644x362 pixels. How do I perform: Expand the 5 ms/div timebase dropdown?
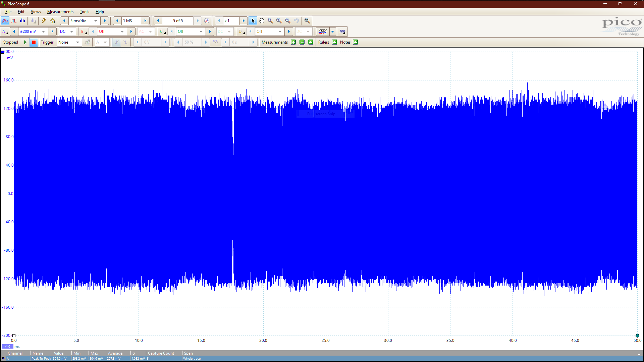[x=96, y=21]
